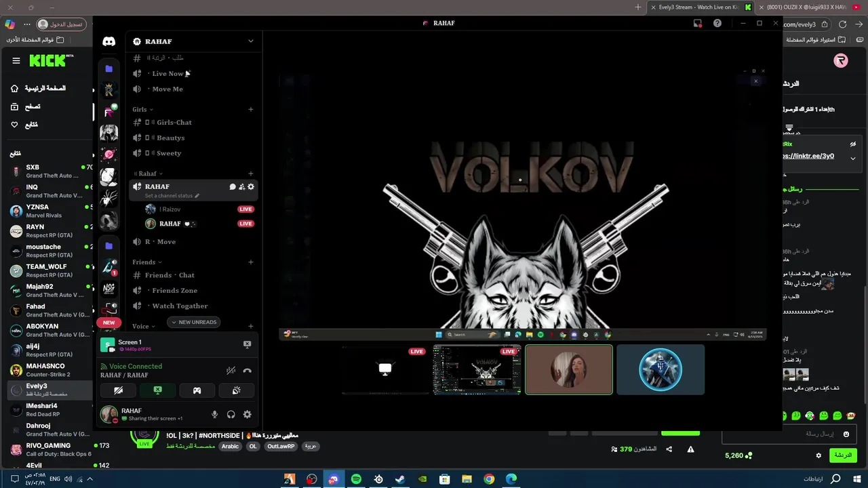Image resolution: width=868 pixels, height=488 pixels.
Task: Open RAHAF server dropdown menu
Action: click(x=250, y=41)
